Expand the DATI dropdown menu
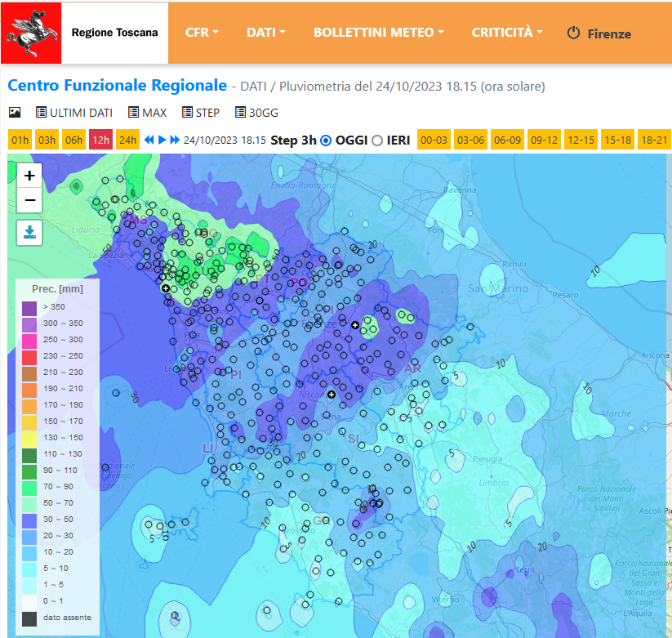672x638 pixels. pos(265,33)
